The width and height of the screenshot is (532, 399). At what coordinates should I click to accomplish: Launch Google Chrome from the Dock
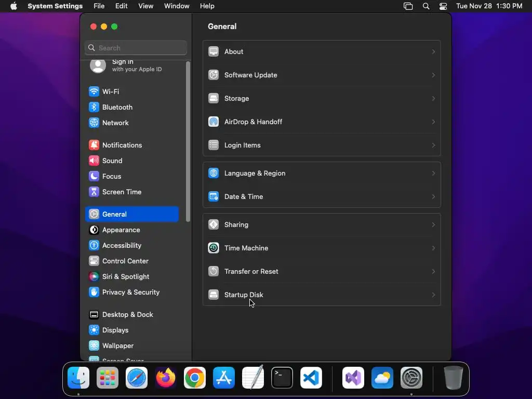coord(195,378)
